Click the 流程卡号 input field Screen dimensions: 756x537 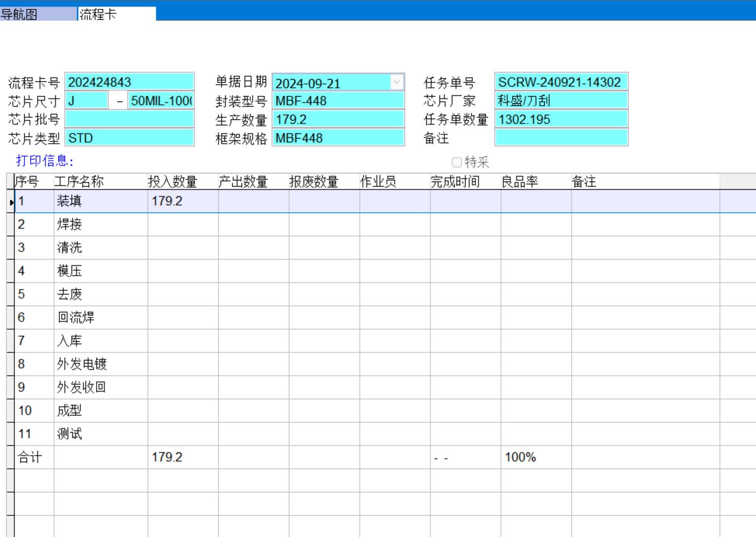coord(129,82)
